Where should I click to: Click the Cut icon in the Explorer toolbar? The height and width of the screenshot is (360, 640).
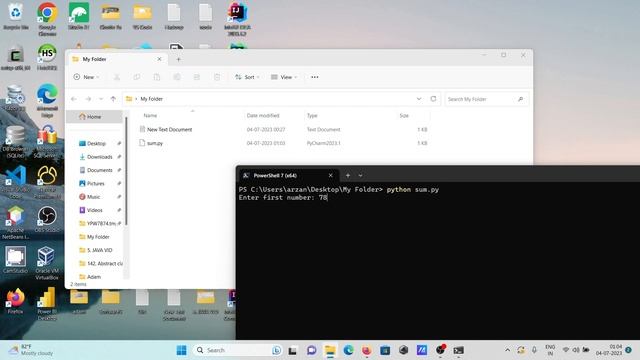(117, 77)
